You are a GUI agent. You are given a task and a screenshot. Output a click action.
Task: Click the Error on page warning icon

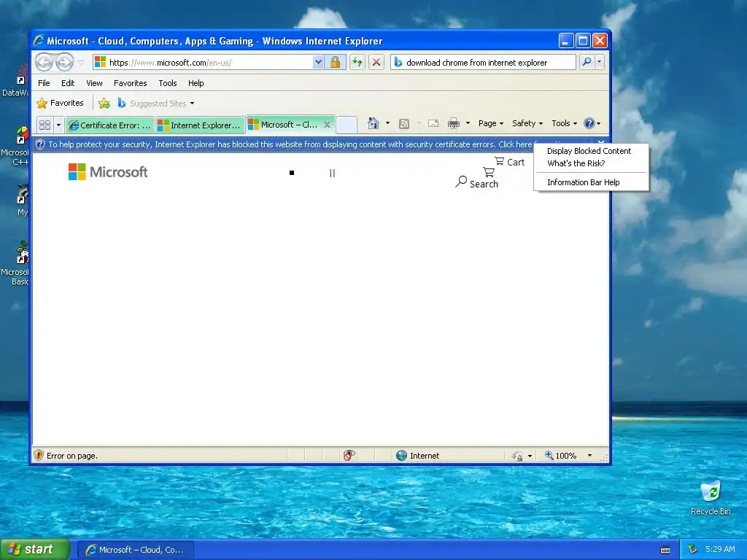pos(39,455)
